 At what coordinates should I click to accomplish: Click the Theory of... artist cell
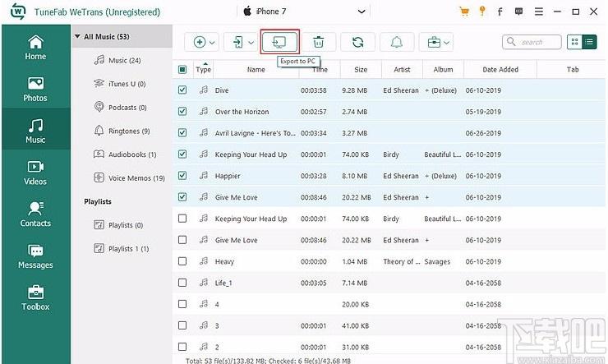(401, 261)
